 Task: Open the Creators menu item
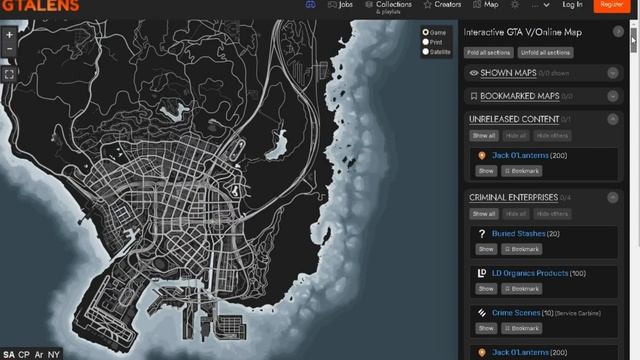point(442,4)
